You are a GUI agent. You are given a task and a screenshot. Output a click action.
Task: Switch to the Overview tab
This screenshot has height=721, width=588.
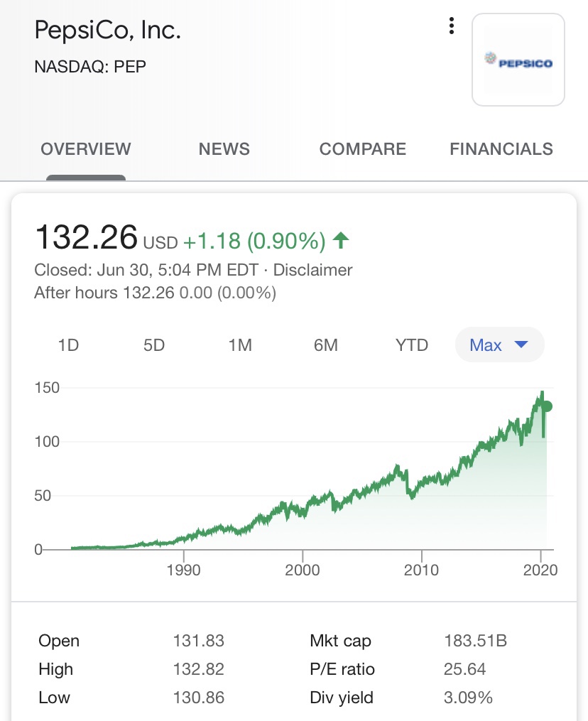coord(86,149)
